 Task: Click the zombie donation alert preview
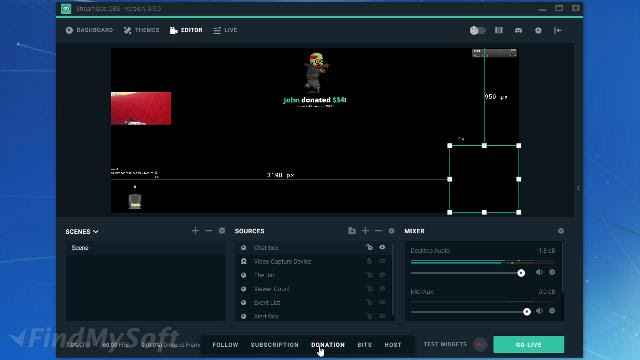pos(315,80)
